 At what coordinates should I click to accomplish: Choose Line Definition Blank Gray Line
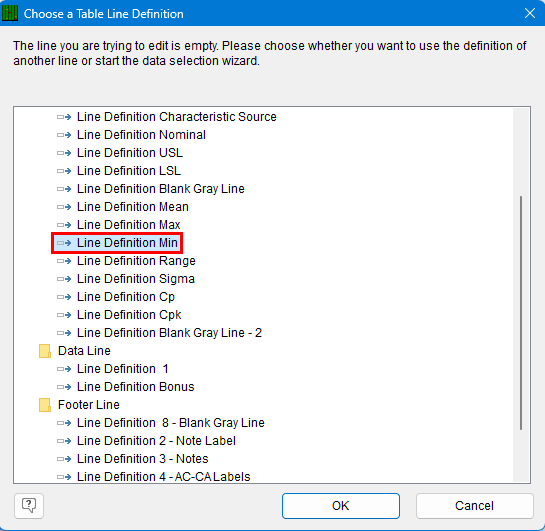pos(161,189)
